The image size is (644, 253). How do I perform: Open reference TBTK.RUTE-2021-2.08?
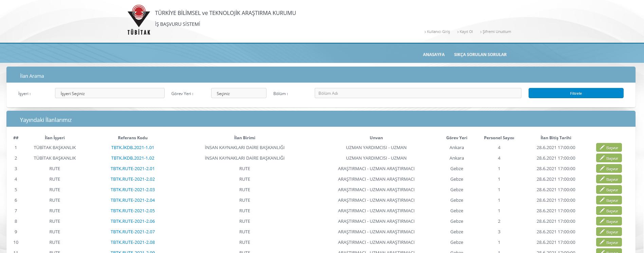tap(133, 242)
